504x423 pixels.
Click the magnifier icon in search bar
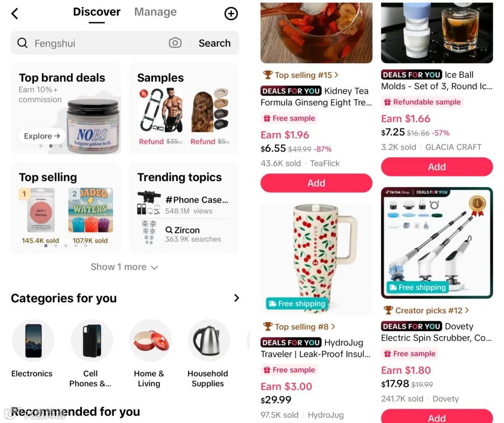22,43
